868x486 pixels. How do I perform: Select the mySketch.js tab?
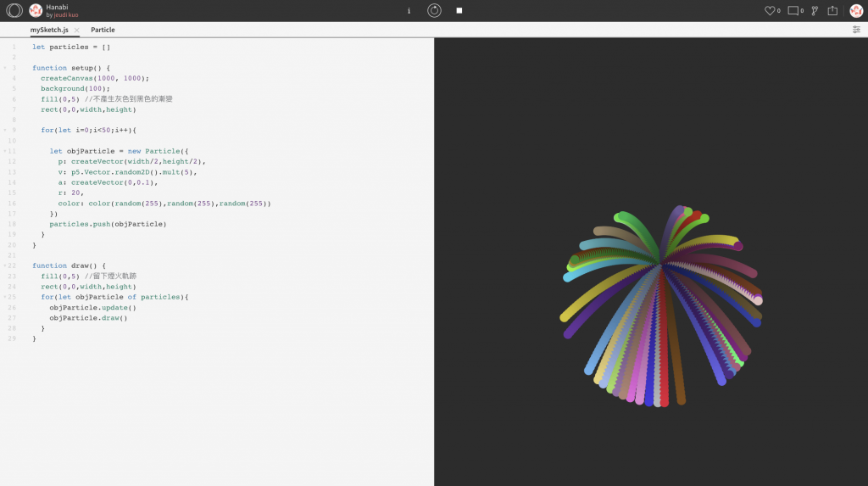point(49,30)
